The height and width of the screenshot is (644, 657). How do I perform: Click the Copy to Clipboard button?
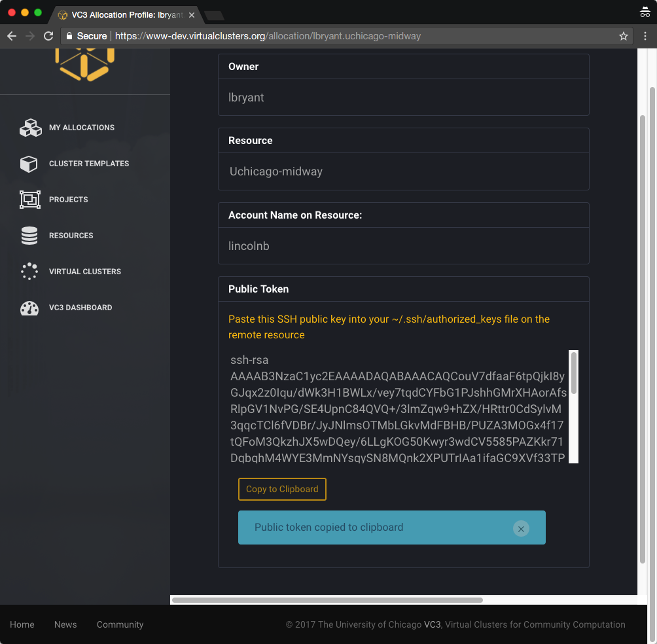coord(282,489)
